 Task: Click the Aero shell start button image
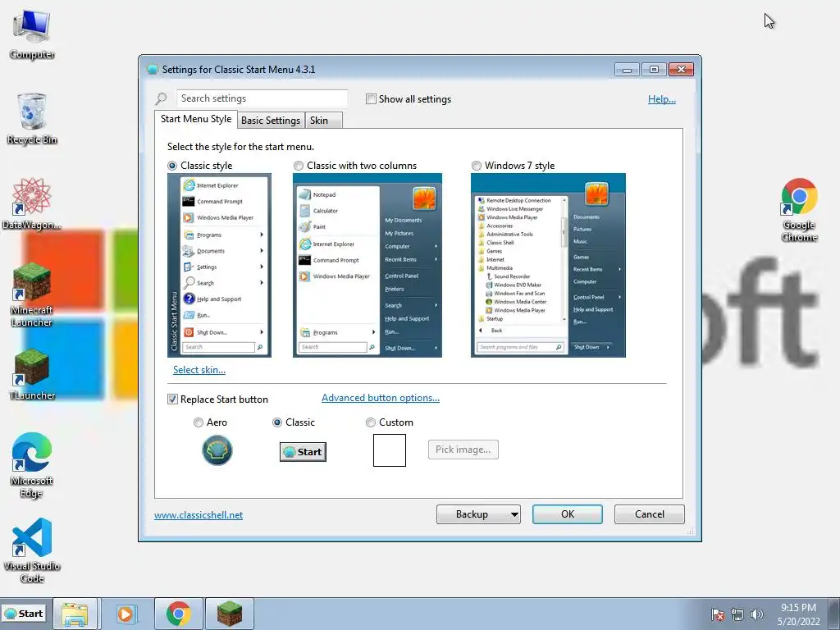click(217, 450)
